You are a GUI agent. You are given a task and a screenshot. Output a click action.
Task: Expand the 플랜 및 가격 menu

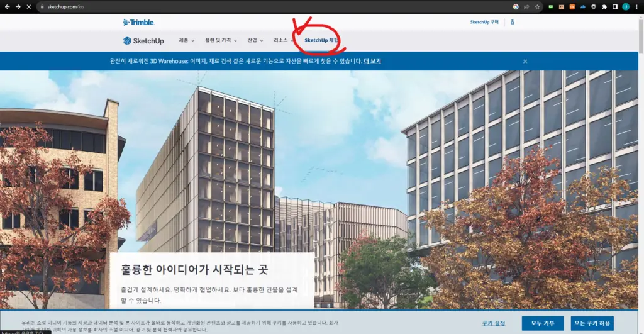(221, 40)
